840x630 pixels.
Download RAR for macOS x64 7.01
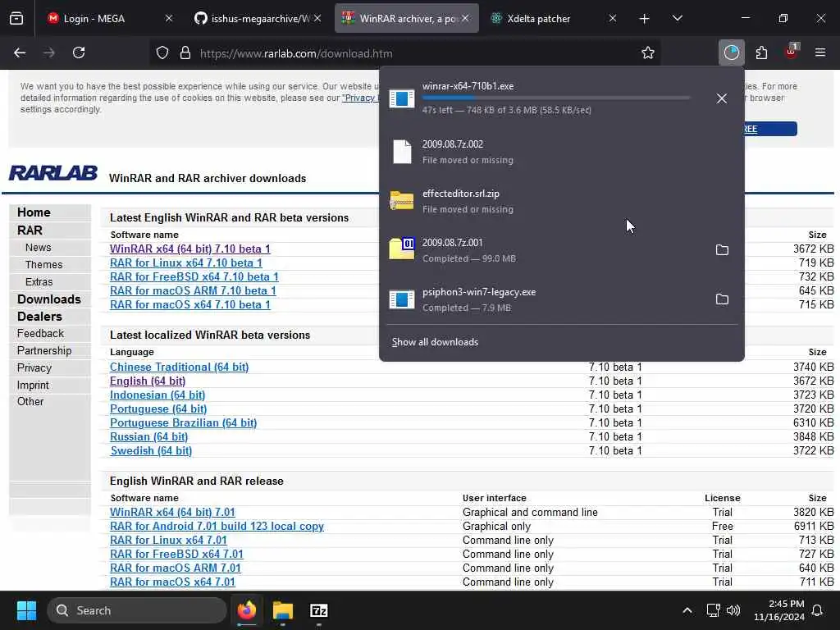(172, 582)
